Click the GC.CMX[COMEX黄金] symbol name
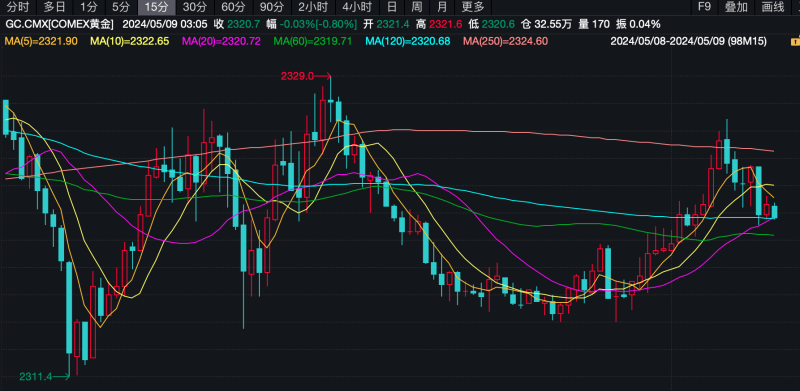Viewport: 800px width, 391px height. (x=60, y=24)
